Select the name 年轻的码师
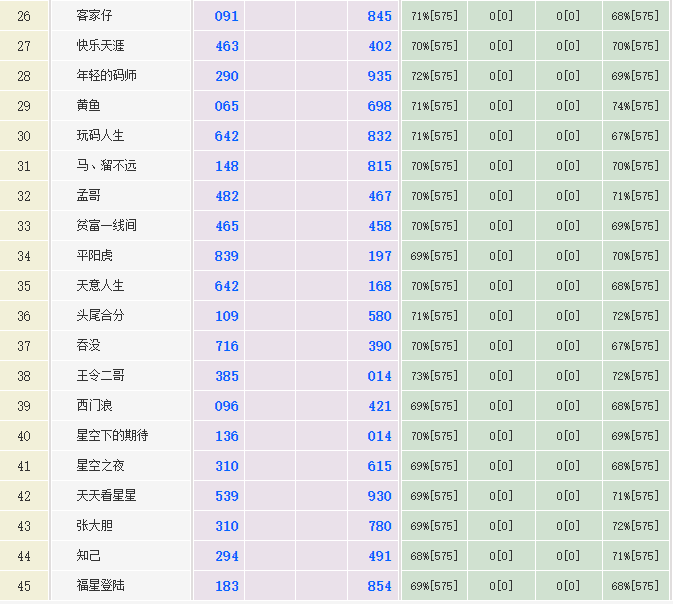 coord(106,76)
